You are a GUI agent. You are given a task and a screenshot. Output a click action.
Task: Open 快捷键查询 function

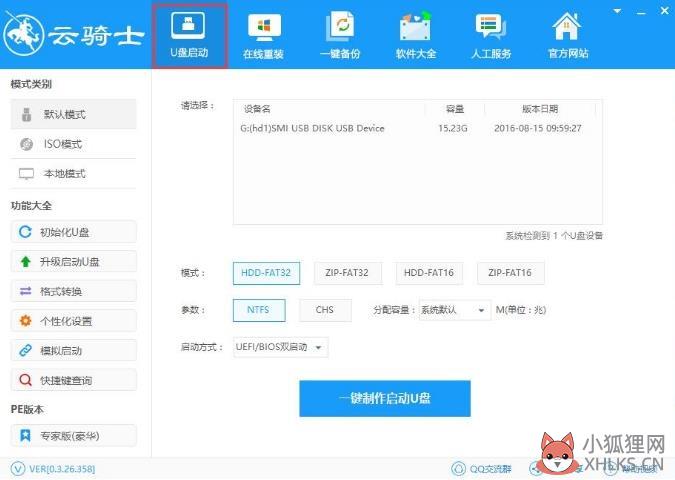(73, 380)
